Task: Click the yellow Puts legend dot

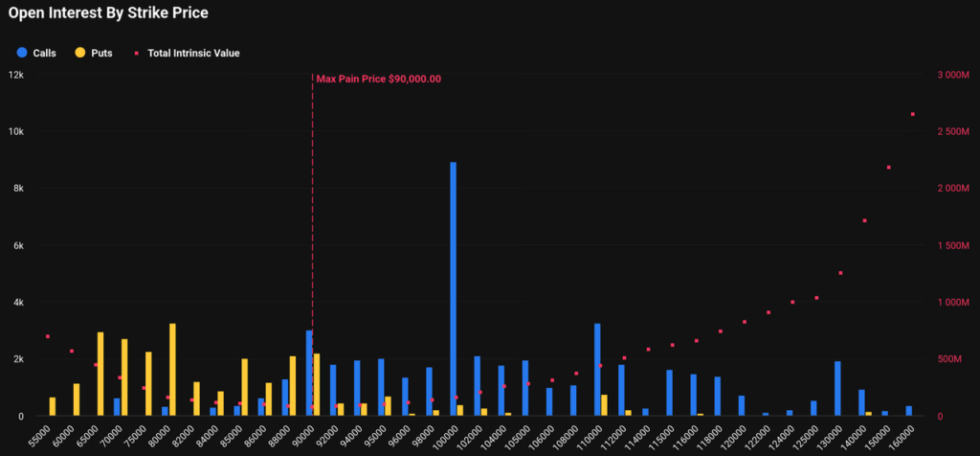Action: [x=80, y=53]
